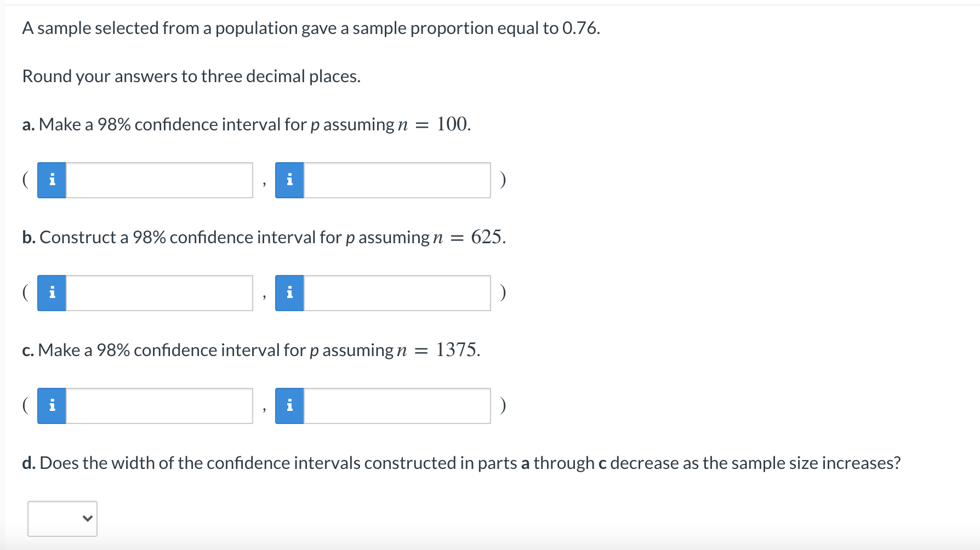Click the dropdown chevron below part d
980x550 pixels.
point(87,518)
